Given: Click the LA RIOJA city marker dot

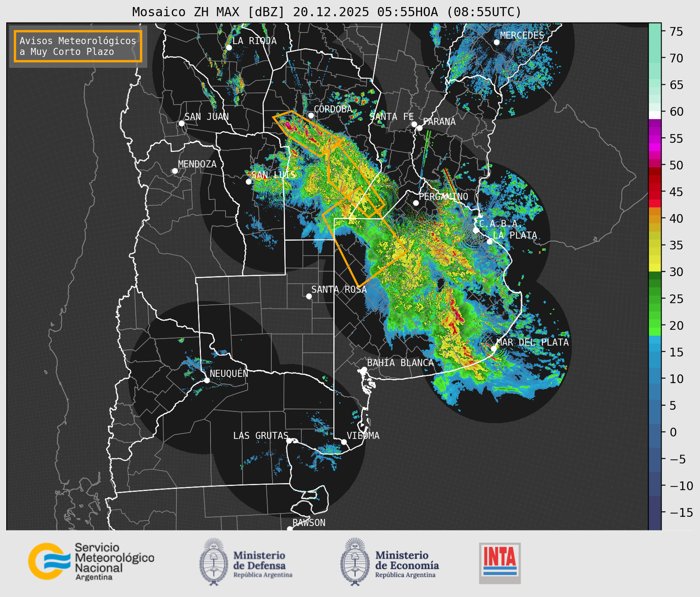Looking at the screenshot, I should [229, 48].
